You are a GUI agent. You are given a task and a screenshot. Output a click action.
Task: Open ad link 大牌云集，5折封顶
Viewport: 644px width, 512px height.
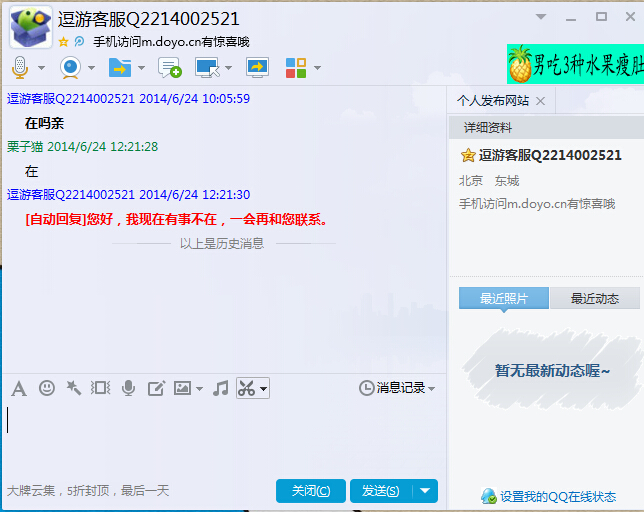click(88, 491)
